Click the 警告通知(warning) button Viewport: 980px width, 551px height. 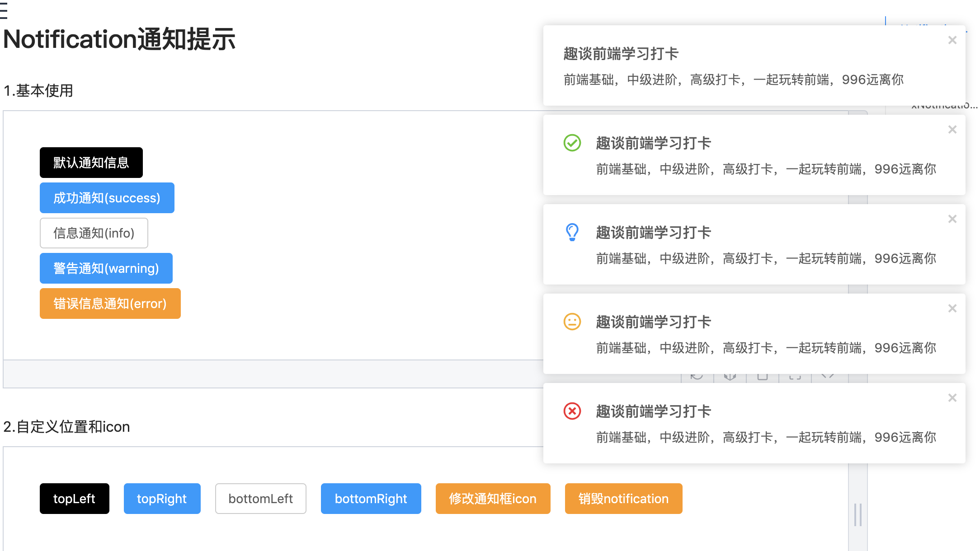point(106,268)
